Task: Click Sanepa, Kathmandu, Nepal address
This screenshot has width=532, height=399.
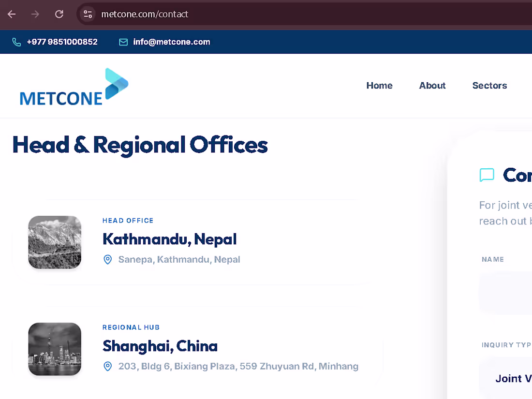Action: point(179,260)
